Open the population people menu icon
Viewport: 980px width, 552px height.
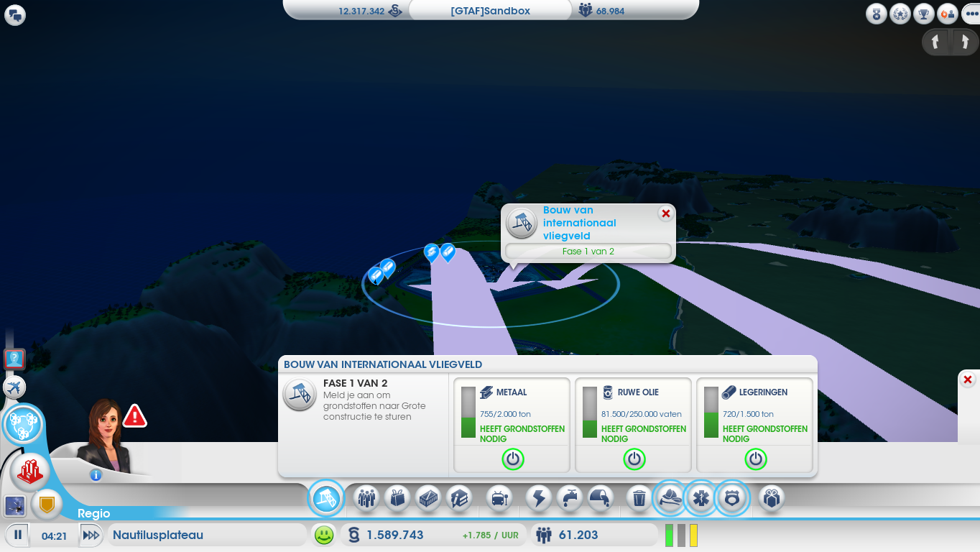click(367, 497)
